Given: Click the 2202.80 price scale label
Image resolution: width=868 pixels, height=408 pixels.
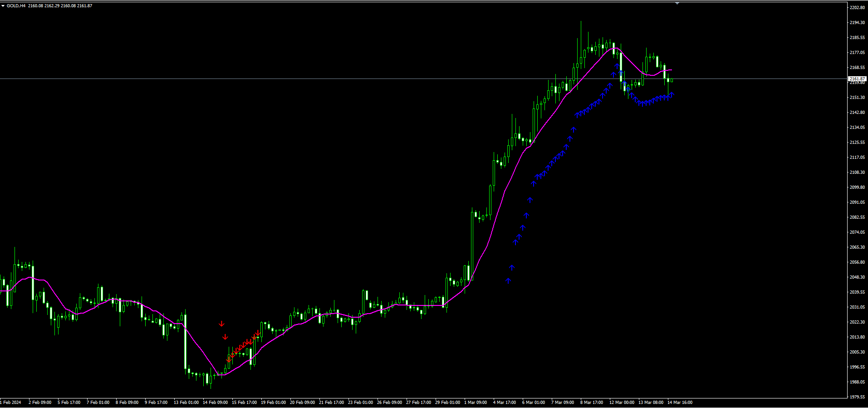Looking at the screenshot, I should [x=857, y=8].
